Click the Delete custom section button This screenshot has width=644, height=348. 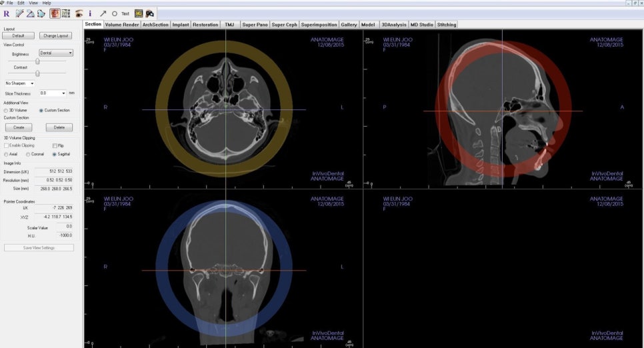click(59, 127)
